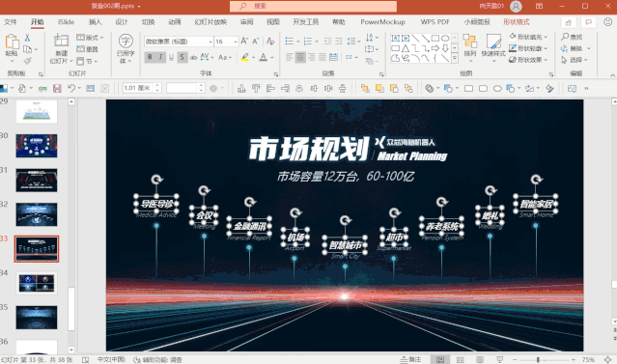The height and width of the screenshot is (364, 617).
Task: Click the Quick Styles (快速样式) icon
Action: click(x=493, y=42)
